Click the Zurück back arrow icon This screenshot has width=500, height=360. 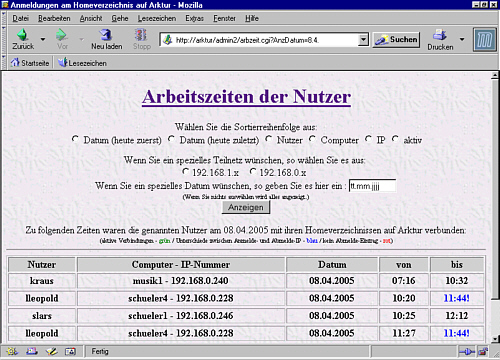(x=22, y=35)
